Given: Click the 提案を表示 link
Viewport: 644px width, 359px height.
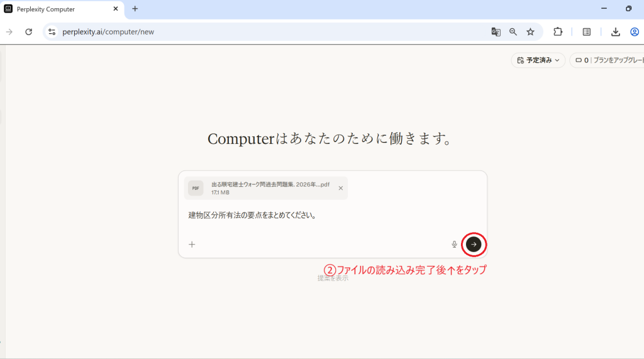Looking at the screenshot, I should point(333,278).
